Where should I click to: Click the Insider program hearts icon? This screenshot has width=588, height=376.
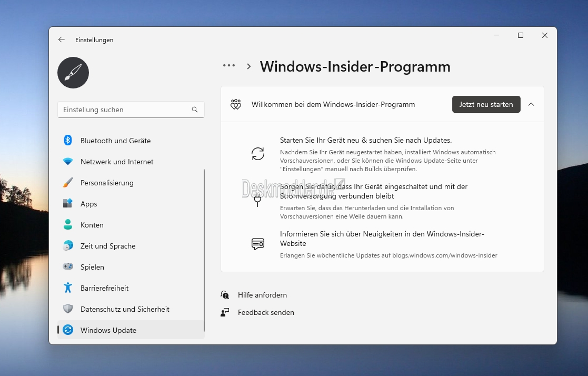point(236,104)
